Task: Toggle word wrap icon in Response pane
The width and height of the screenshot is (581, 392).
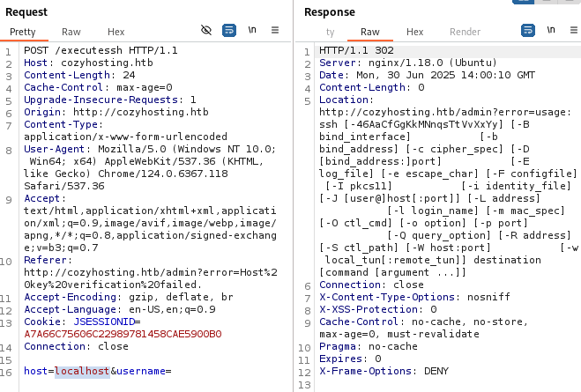Action: click(x=527, y=30)
